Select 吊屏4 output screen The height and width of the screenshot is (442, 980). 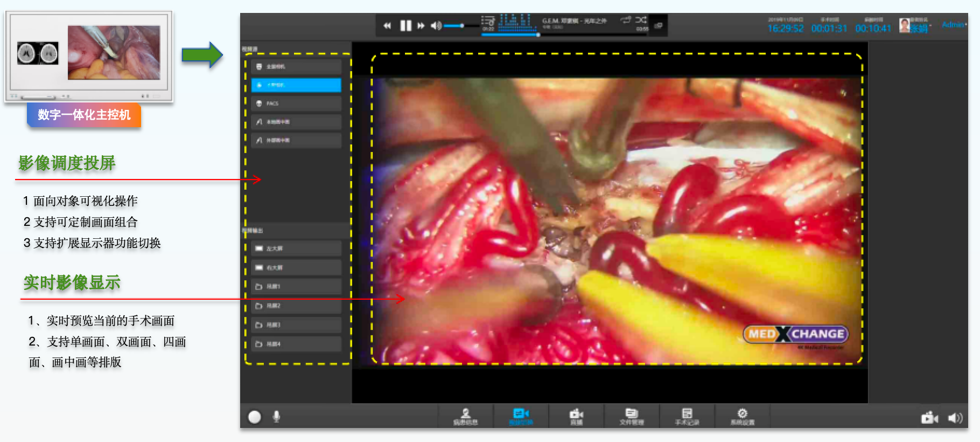click(296, 344)
